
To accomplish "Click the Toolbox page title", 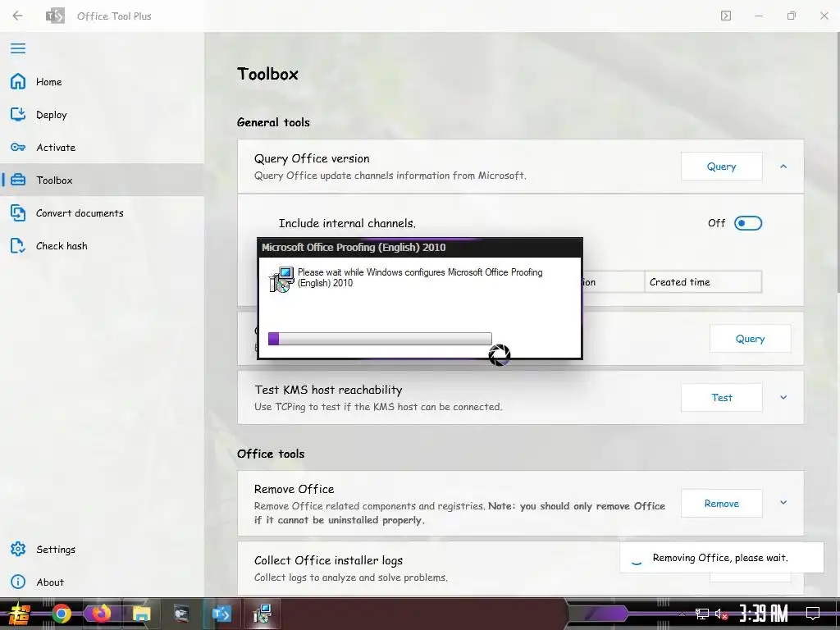I will point(267,73).
